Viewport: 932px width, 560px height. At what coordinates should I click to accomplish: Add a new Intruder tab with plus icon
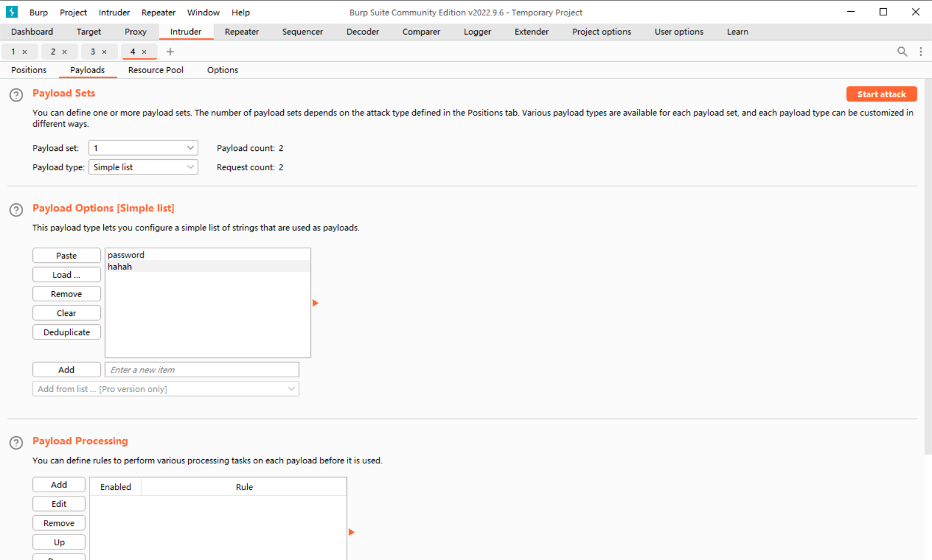pyautogui.click(x=170, y=52)
